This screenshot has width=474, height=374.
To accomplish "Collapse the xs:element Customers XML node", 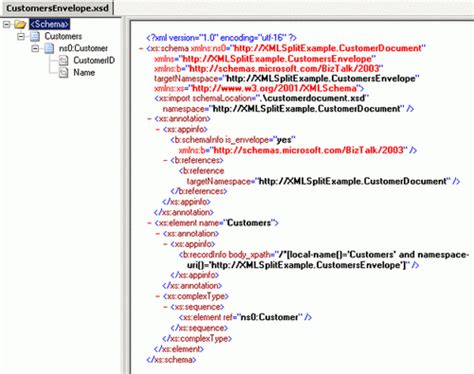I will click(149, 223).
